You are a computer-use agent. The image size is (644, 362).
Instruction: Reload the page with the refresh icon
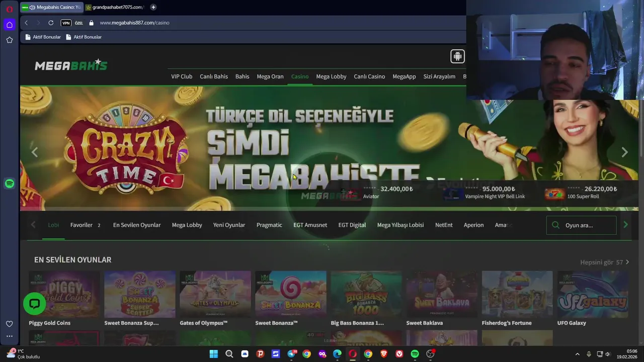coord(51,23)
